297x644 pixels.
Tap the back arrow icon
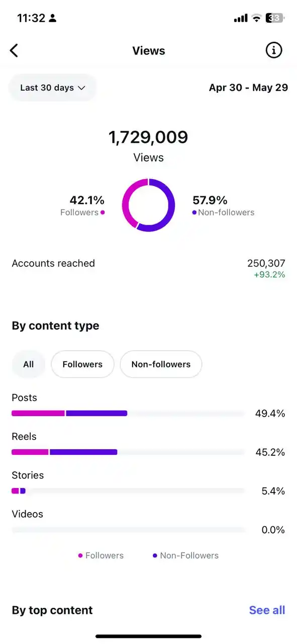14,50
